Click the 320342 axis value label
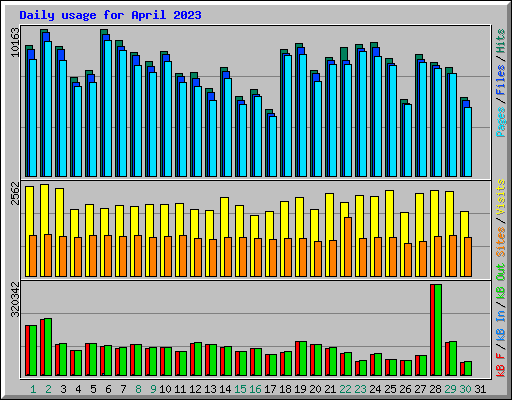The image size is (512, 400). pos(15,299)
